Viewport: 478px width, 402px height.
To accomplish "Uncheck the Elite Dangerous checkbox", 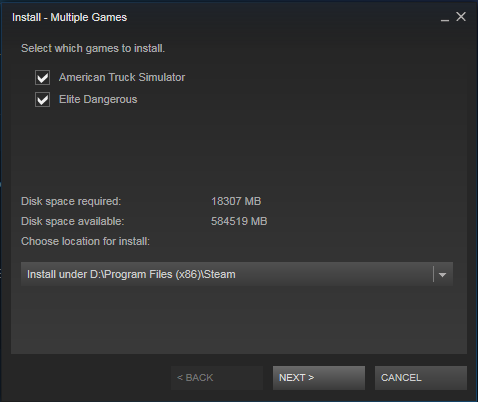I will click(42, 100).
